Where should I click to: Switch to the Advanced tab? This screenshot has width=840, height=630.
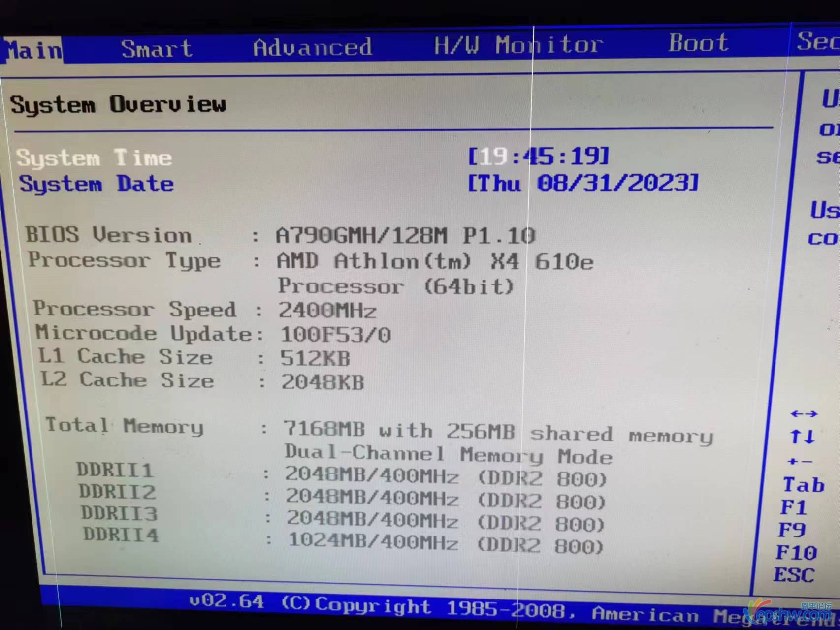point(312,47)
